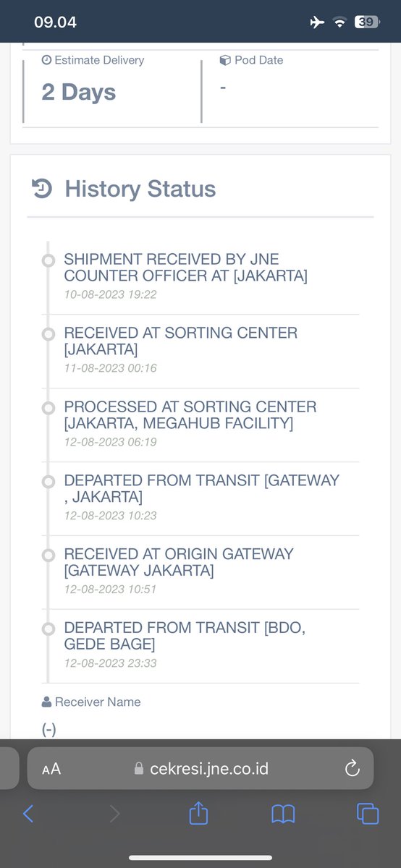Open the Safari share sheet icon
401x868 pixels.
198,812
